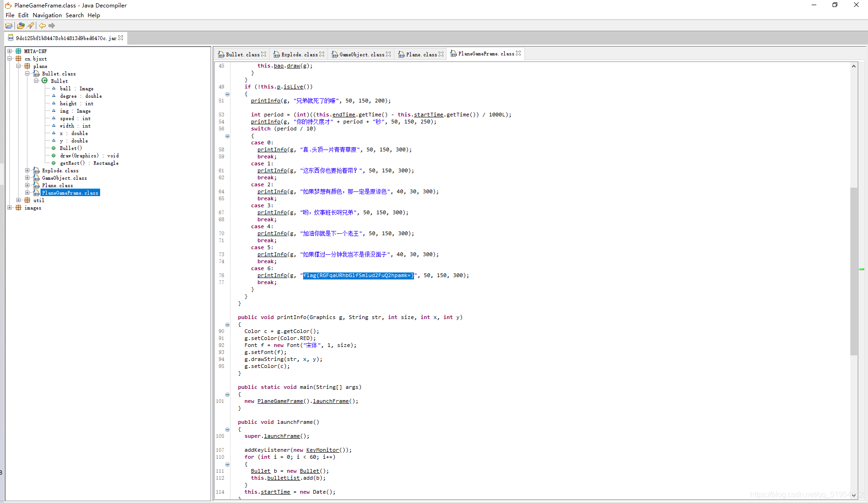Expand the META-INF tree node
This screenshot has height=503, width=868.
(x=9, y=51)
